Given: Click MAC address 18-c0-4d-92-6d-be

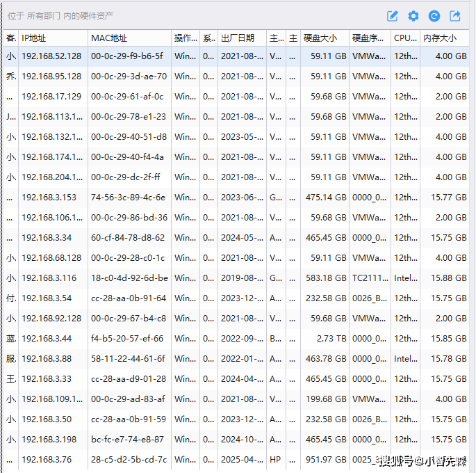Looking at the screenshot, I should [x=129, y=278].
